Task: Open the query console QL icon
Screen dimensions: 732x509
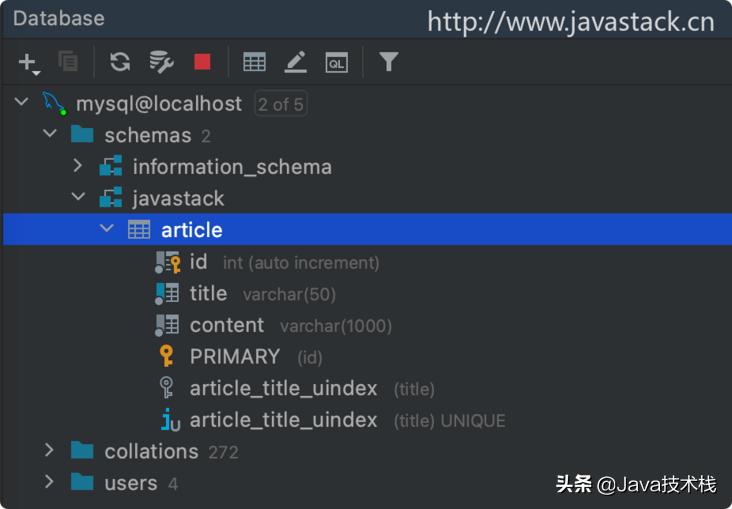Action: pyautogui.click(x=337, y=62)
